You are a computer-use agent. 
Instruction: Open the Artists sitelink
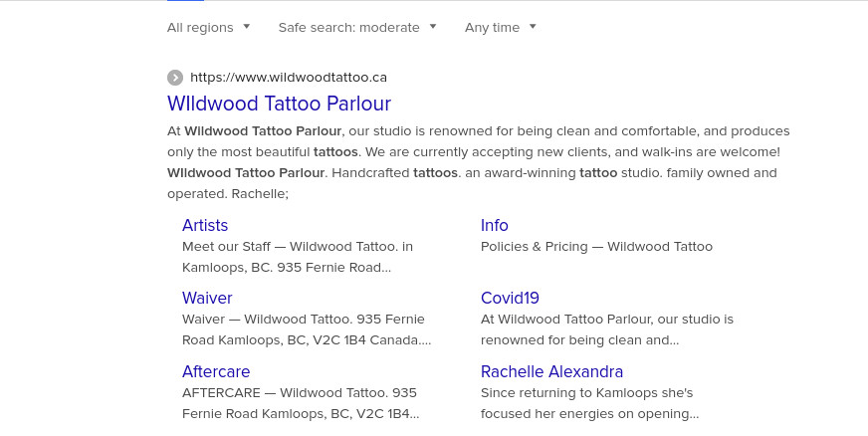click(x=205, y=225)
